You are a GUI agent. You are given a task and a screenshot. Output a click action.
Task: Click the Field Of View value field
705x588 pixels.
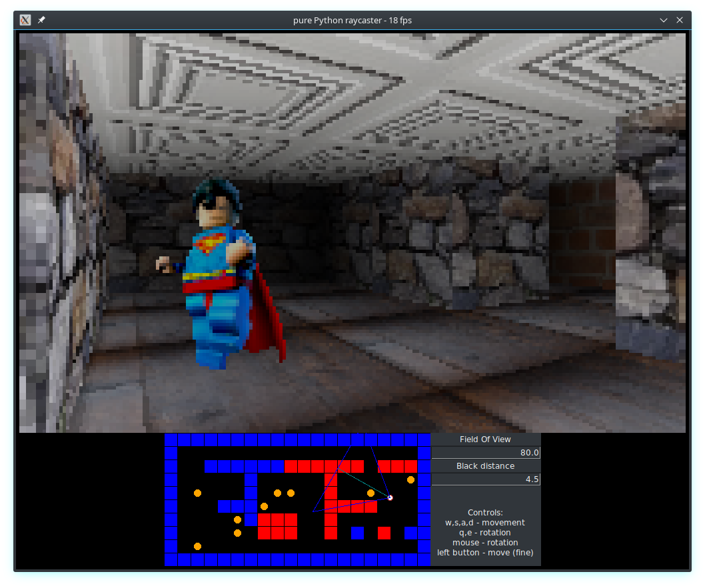click(x=486, y=452)
